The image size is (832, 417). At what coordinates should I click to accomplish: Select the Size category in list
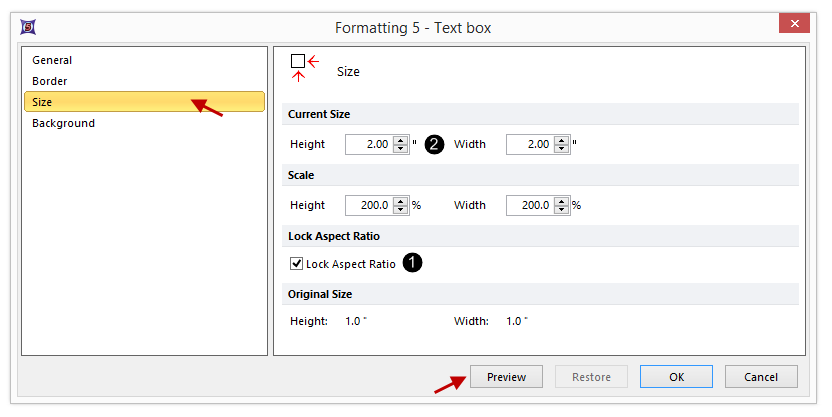click(x=43, y=102)
